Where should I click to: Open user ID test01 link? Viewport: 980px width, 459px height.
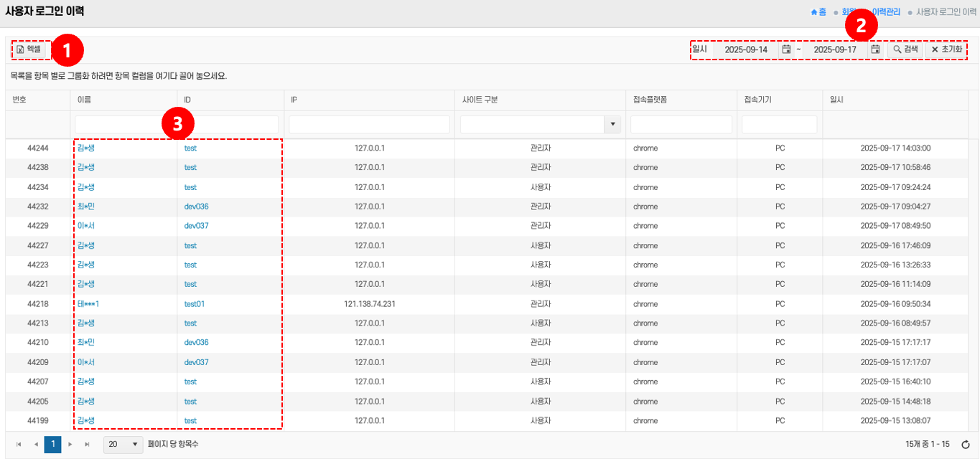[x=195, y=304]
